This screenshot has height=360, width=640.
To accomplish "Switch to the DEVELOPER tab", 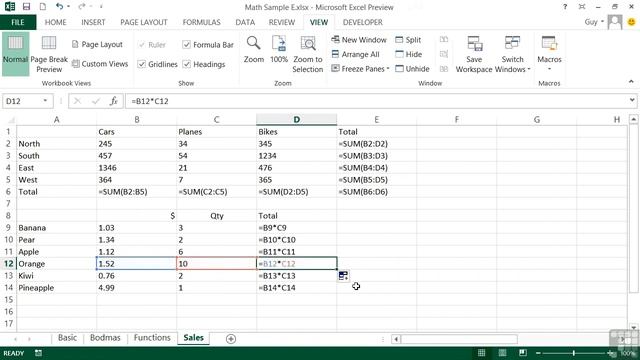I will pyautogui.click(x=362, y=22).
